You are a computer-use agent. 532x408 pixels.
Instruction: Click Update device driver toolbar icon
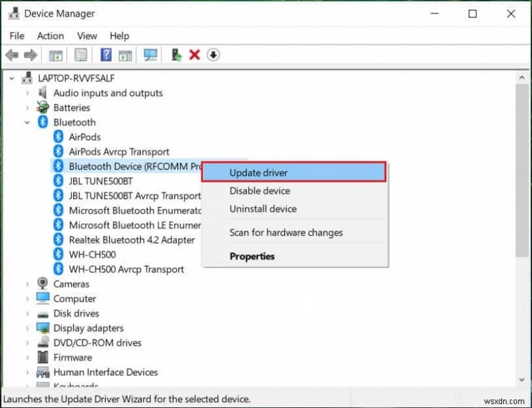(176, 55)
